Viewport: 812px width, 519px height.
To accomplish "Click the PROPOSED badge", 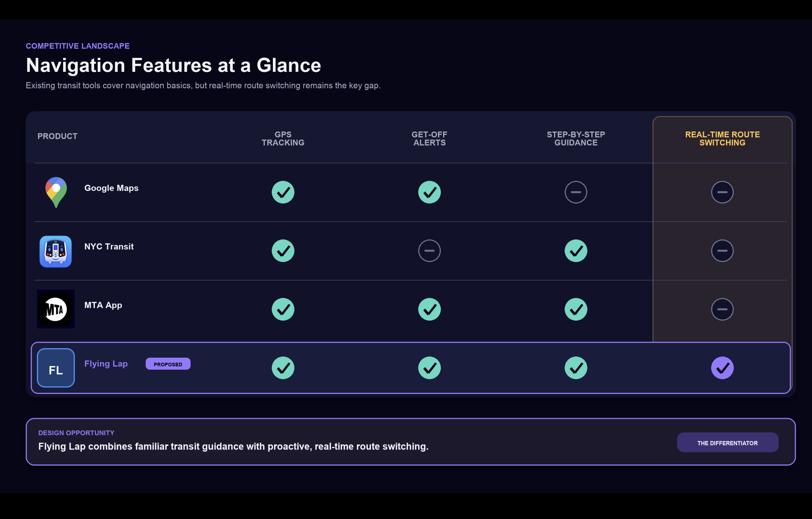I will coord(168,364).
